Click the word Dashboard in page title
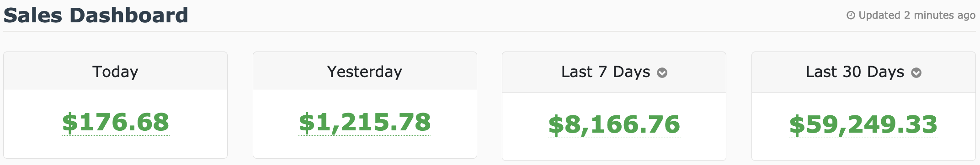The height and width of the screenshot is (165, 980). tap(129, 15)
